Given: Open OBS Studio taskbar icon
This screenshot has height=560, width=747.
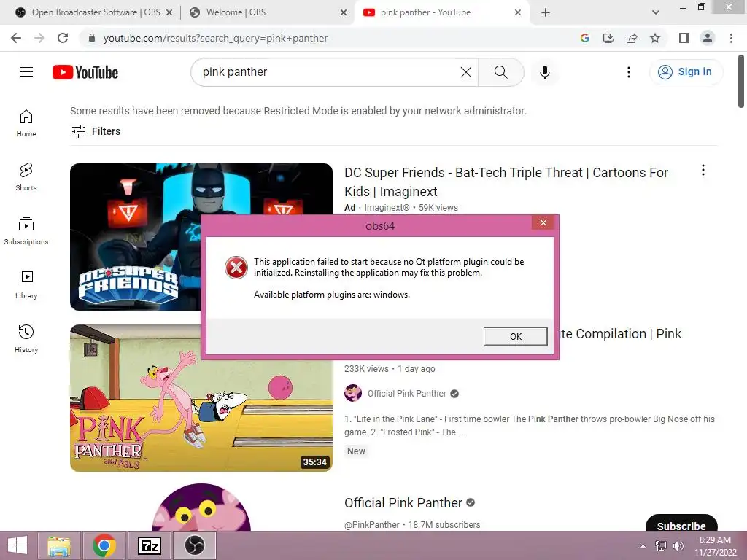Looking at the screenshot, I should click(x=194, y=545).
